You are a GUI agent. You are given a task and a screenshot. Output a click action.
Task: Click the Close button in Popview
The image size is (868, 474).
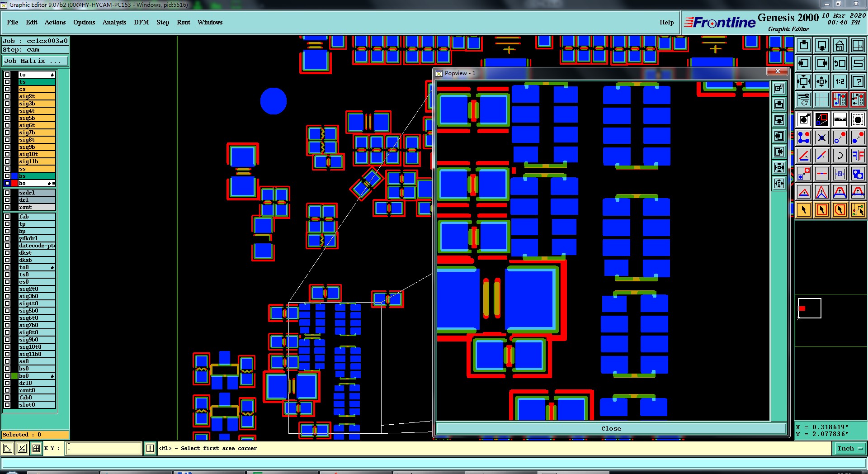click(x=611, y=428)
